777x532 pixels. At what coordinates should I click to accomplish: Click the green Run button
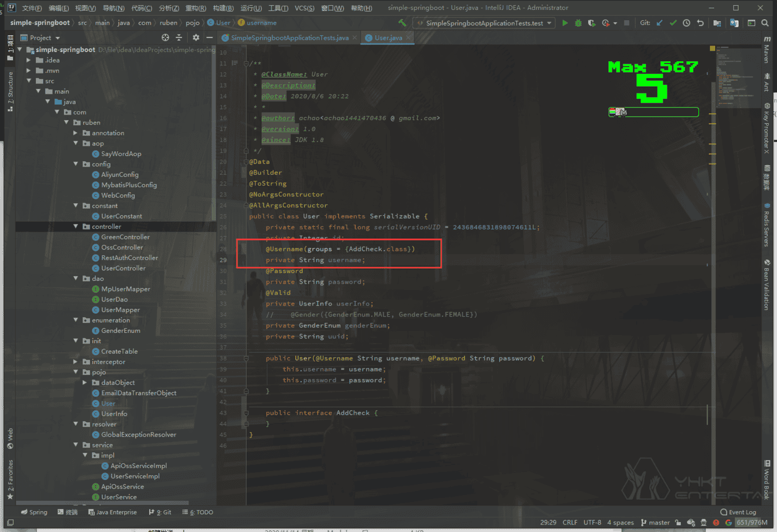point(565,23)
